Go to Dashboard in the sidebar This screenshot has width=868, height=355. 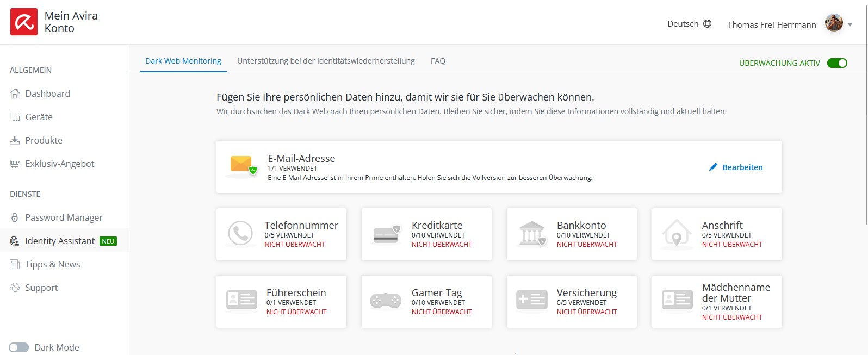click(47, 94)
